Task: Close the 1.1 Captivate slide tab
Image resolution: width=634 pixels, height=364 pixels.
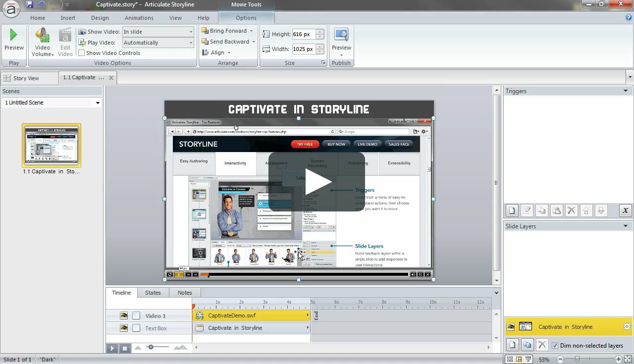Action: click(x=111, y=78)
